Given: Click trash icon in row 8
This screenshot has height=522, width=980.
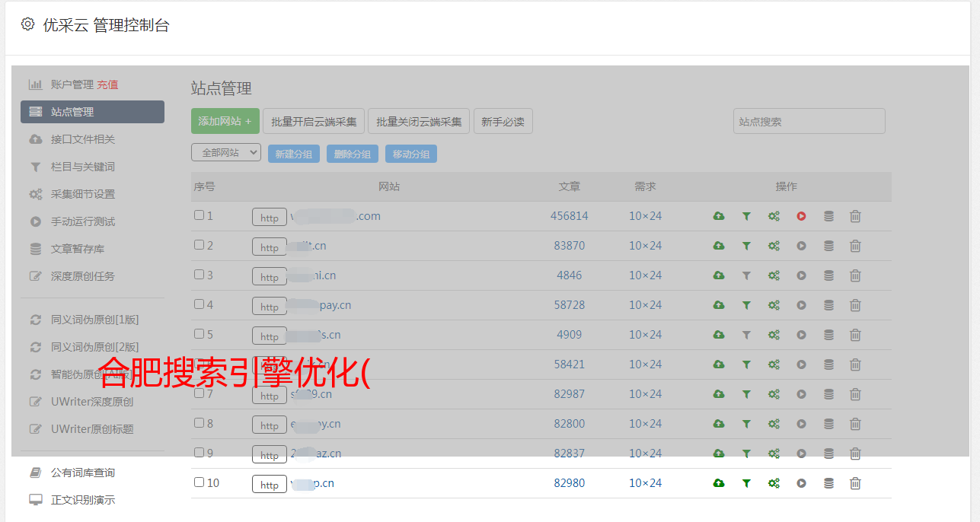Looking at the screenshot, I should click(x=855, y=424).
